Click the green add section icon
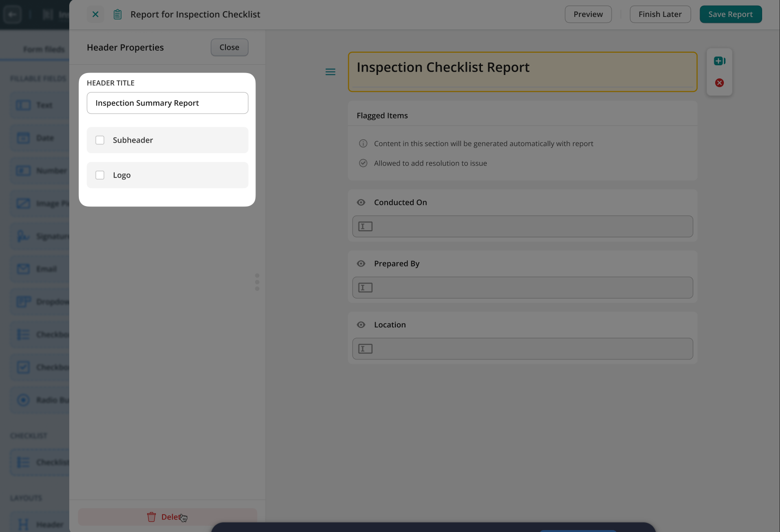This screenshot has width=780, height=532. pos(719,61)
